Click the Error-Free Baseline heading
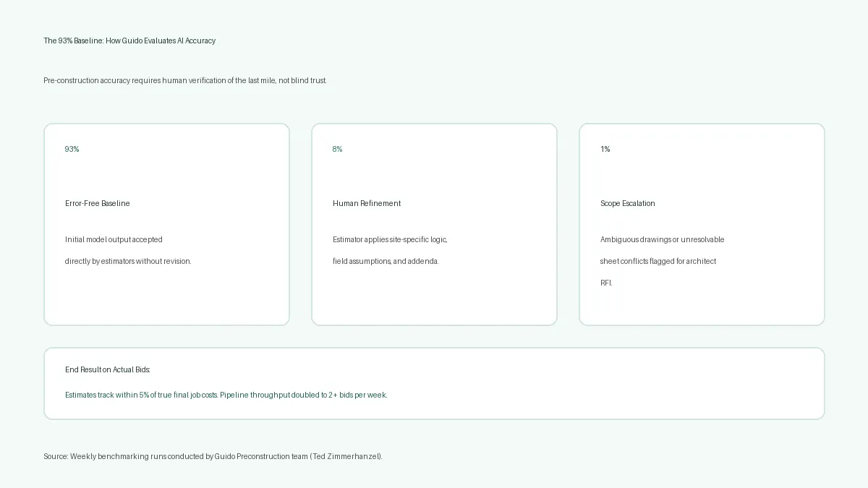868x488 pixels. 98,204
